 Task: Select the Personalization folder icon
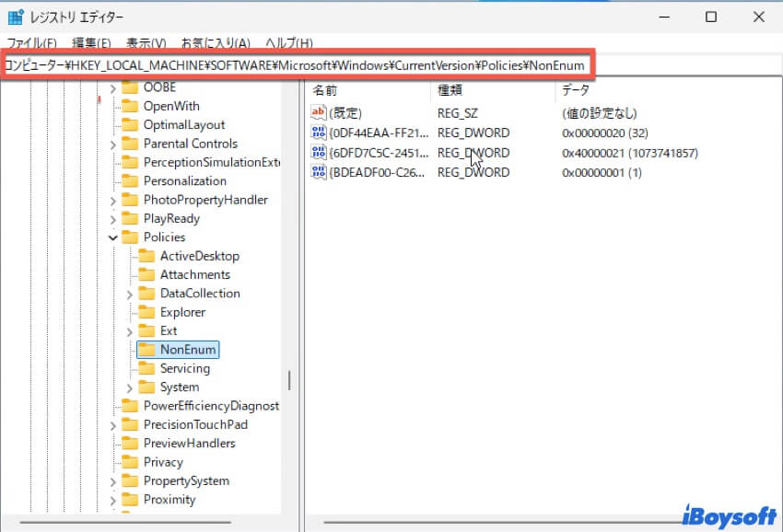click(x=130, y=180)
